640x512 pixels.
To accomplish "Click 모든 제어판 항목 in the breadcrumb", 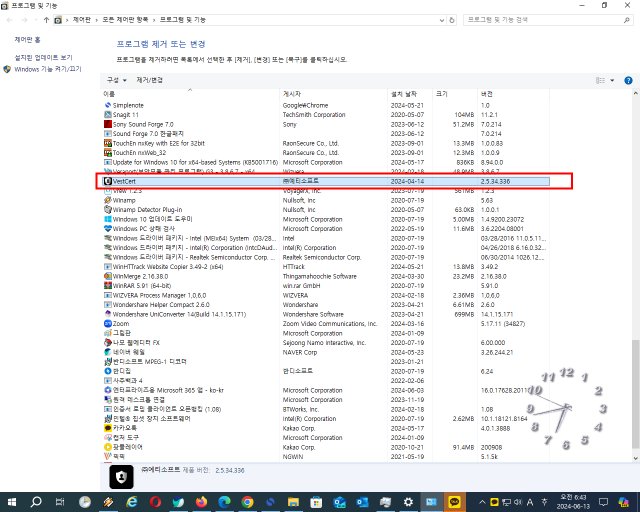I will [125, 20].
